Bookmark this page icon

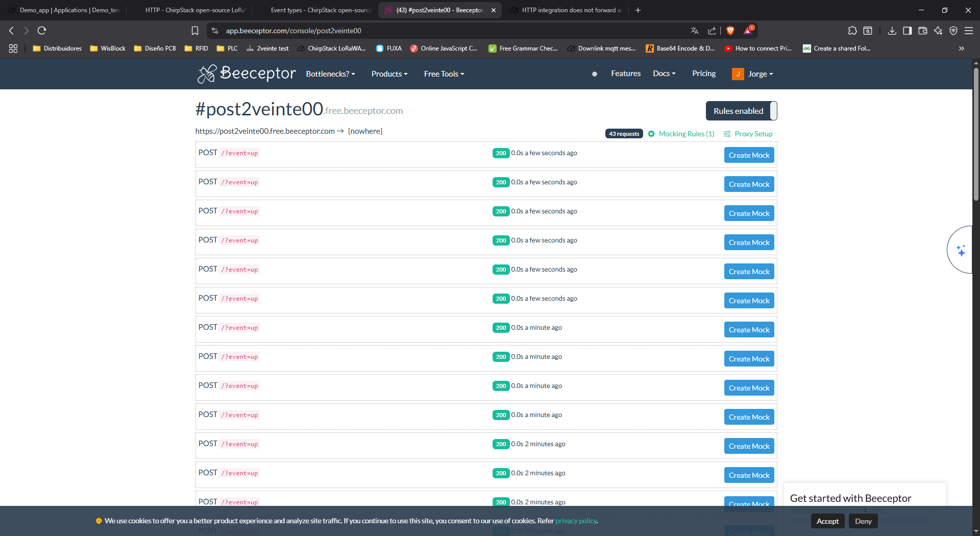pyautogui.click(x=195, y=31)
